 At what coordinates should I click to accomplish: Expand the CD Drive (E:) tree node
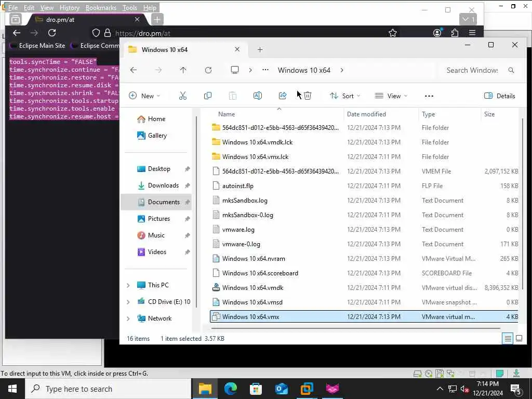click(128, 302)
